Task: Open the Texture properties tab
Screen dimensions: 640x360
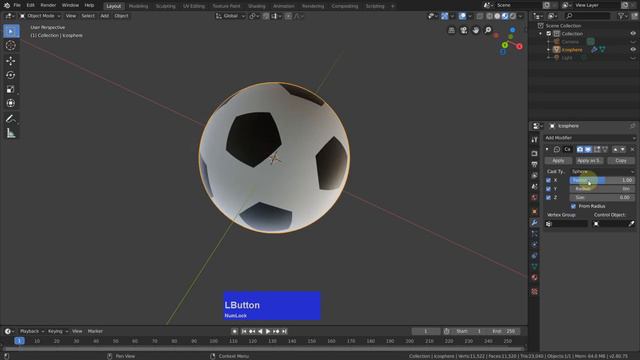Action: (534, 292)
